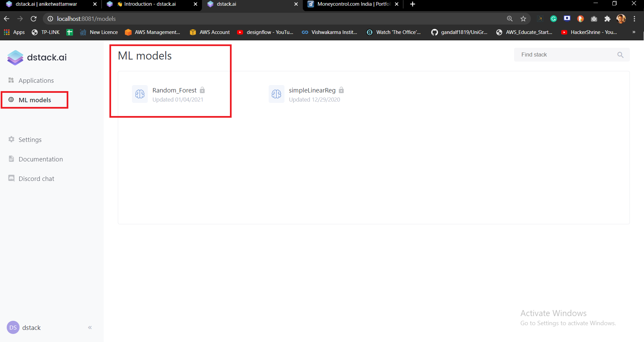Close the Introduction - dstack.ai tab

coord(195,4)
